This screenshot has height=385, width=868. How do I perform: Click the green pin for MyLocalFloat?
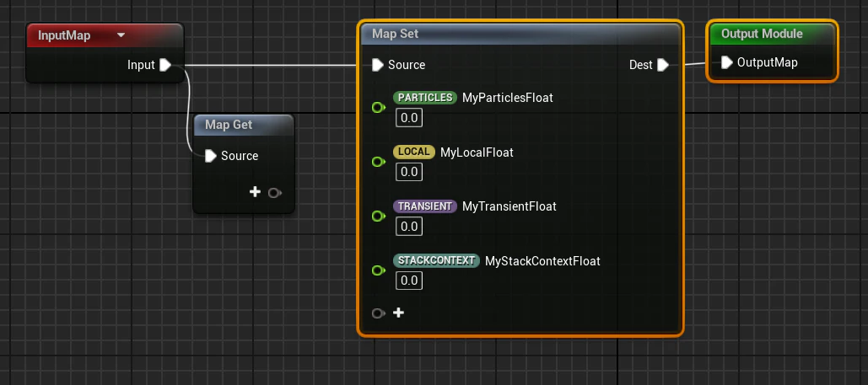[x=379, y=162]
